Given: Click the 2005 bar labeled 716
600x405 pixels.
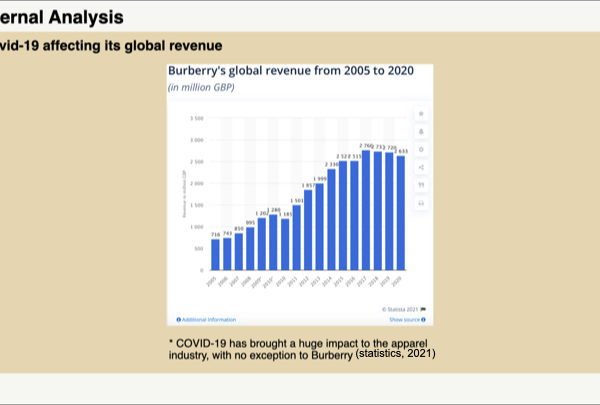Looking at the screenshot, I should [x=215, y=255].
